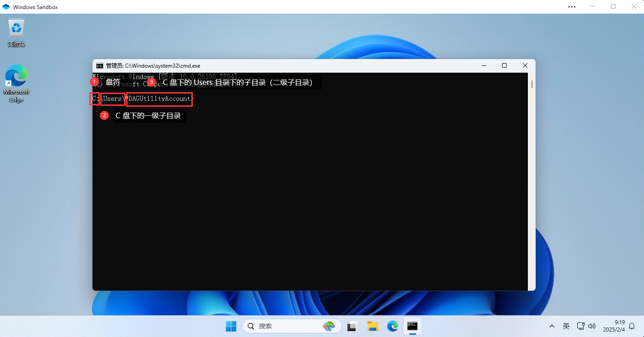Open the Windows Sandbox three-dot menu
The height and width of the screenshot is (337, 644).
(572, 7)
